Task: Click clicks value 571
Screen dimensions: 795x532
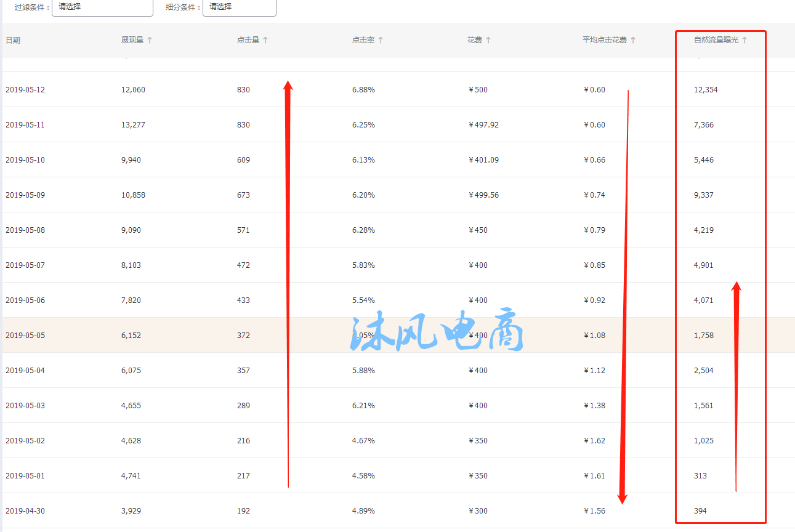Action: pos(244,230)
